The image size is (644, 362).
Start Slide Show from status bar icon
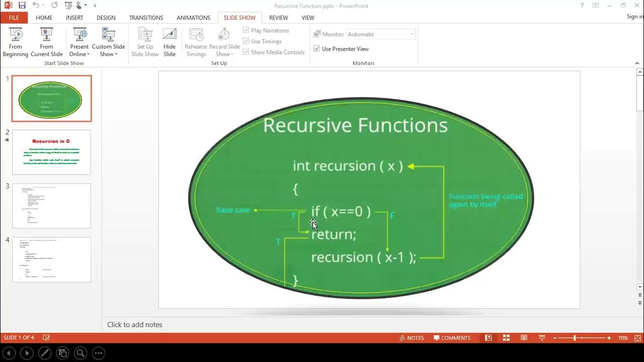click(542, 338)
